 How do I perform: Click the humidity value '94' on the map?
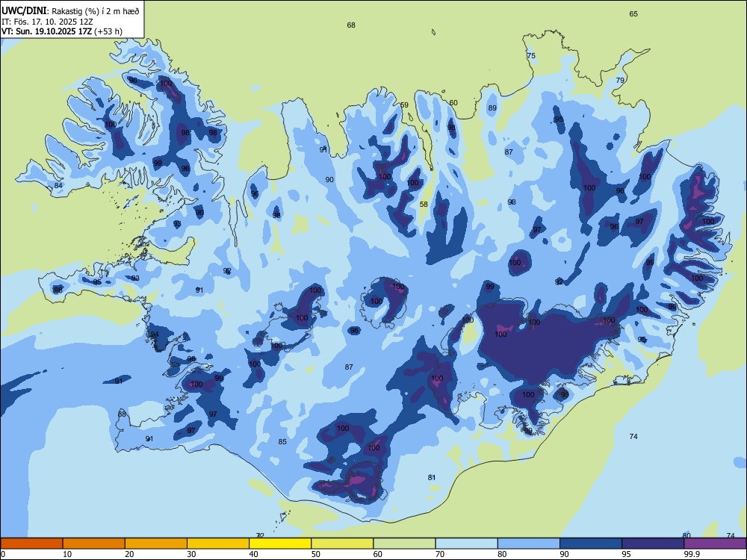(x=155, y=335)
